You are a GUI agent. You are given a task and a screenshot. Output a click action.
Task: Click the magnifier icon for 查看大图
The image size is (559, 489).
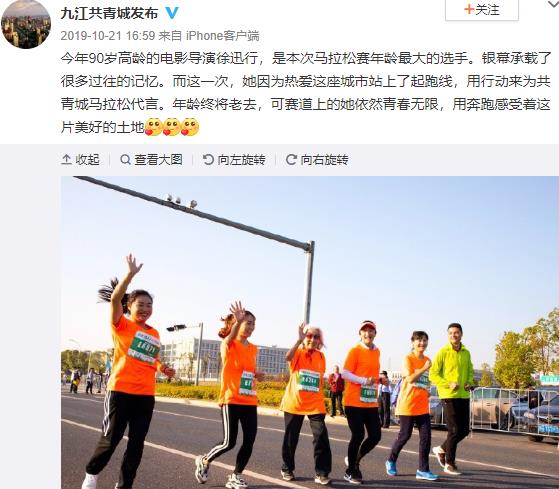coord(125,160)
